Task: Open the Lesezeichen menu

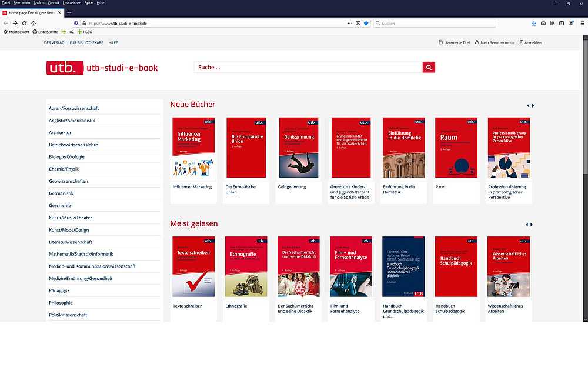Action: pyautogui.click(x=71, y=3)
